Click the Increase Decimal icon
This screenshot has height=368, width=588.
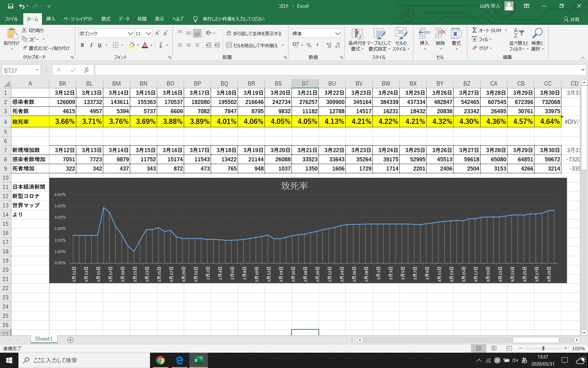[x=329, y=45]
